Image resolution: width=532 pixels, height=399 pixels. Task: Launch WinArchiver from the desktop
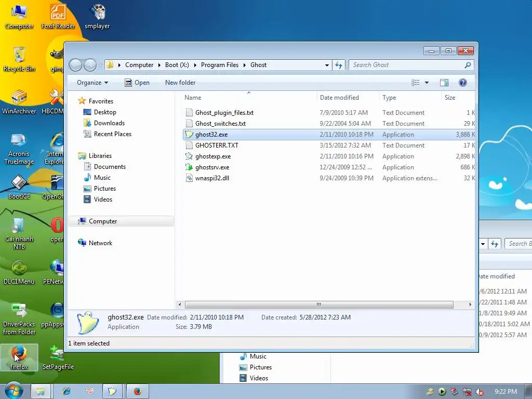[19, 102]
